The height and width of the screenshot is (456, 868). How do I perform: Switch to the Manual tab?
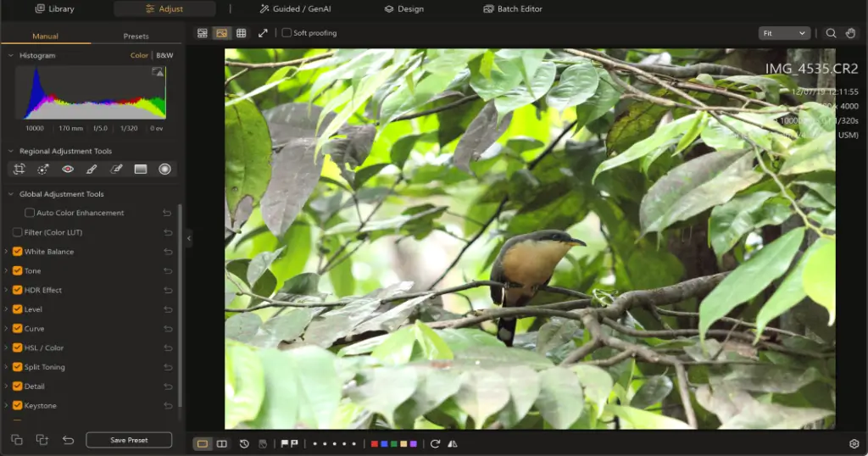(46, 36)
